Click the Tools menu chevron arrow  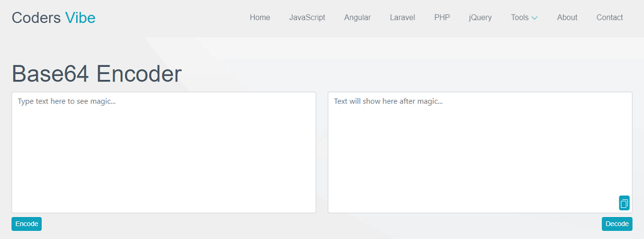click(x=535, y=18)
